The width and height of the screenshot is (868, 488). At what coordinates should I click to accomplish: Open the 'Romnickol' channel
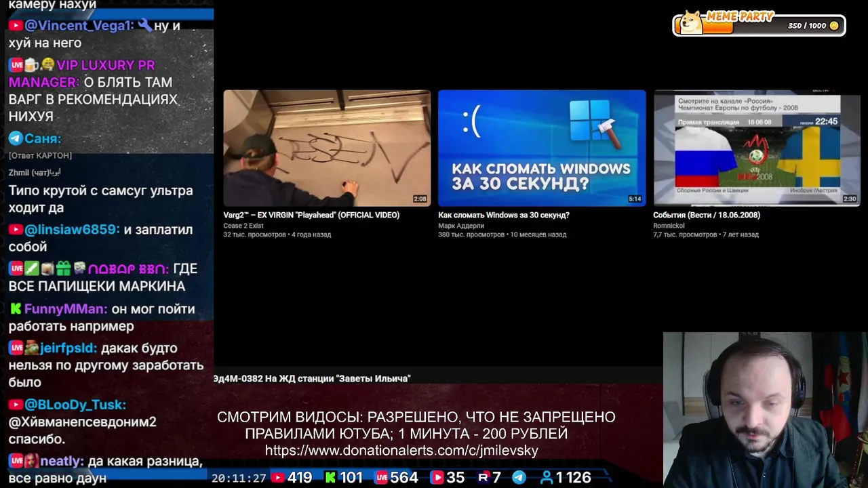[669, 226]
